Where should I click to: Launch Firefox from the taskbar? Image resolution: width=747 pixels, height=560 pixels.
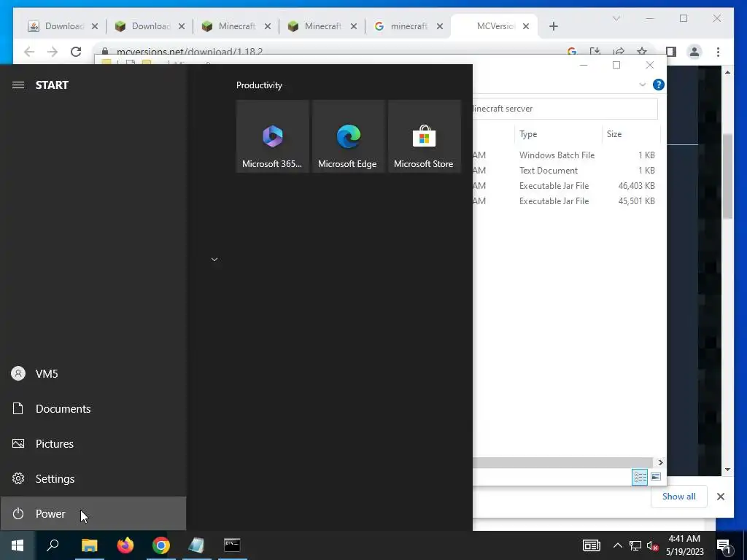click(x=125, y=545)
